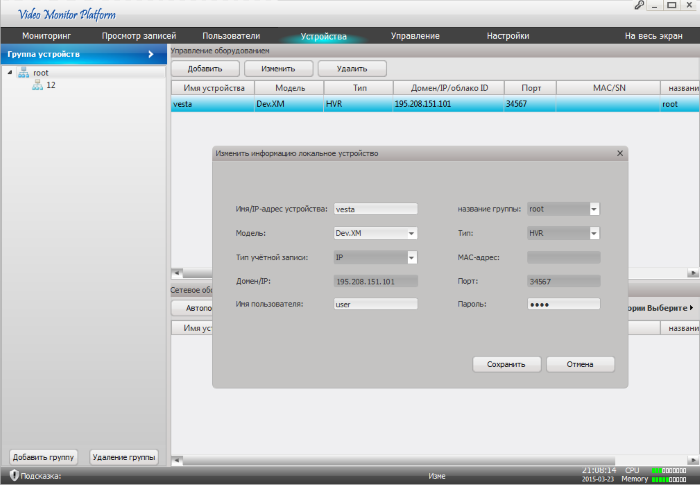Click left arrow of device table scrollbar

[x=177, y=272]
